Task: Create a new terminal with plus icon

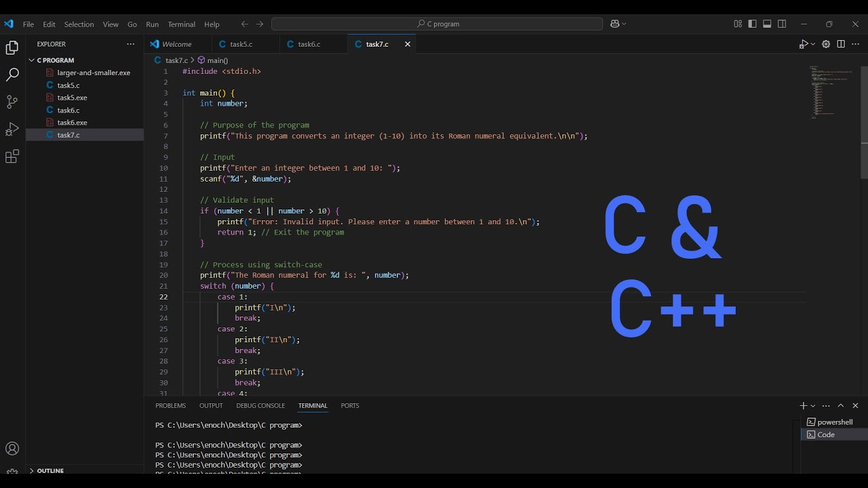Action: click(x=804, y=405)
